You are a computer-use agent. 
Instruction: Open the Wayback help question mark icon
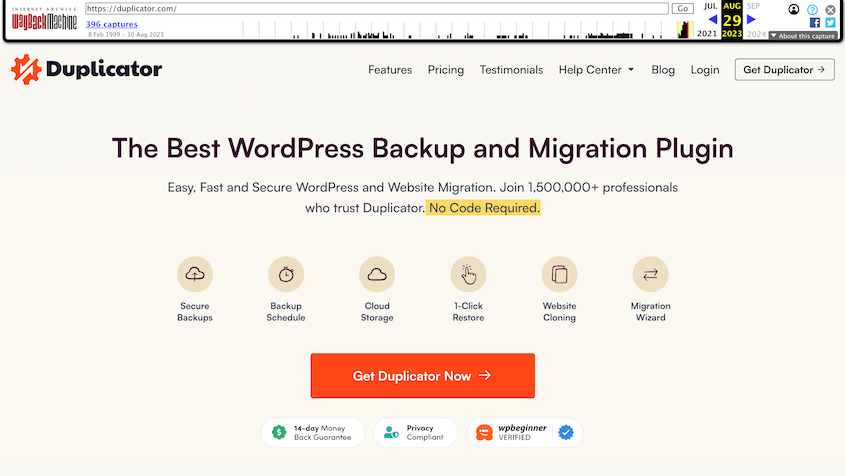pyautogui.click(x=812, y=9)
